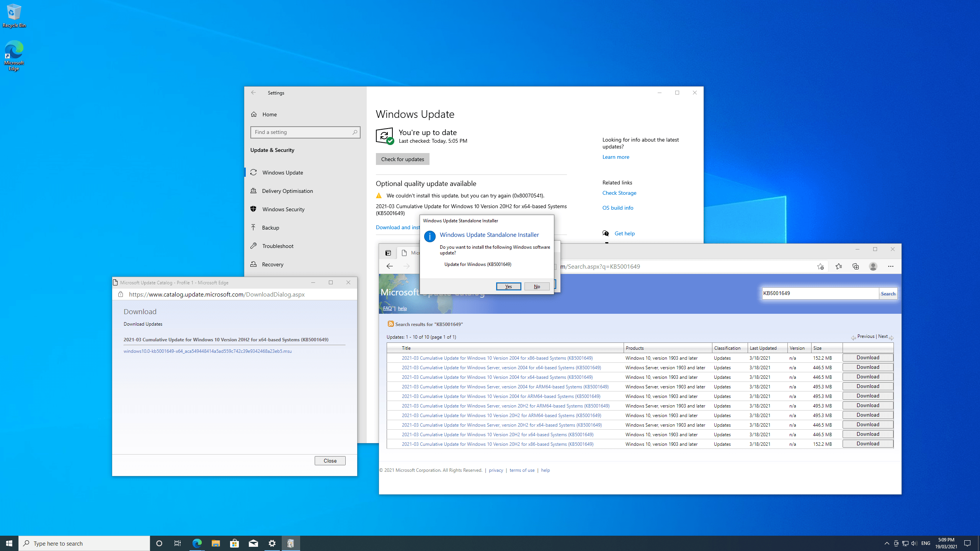Click Yes in Standalone Installer dialog

(x=508, y=286)
